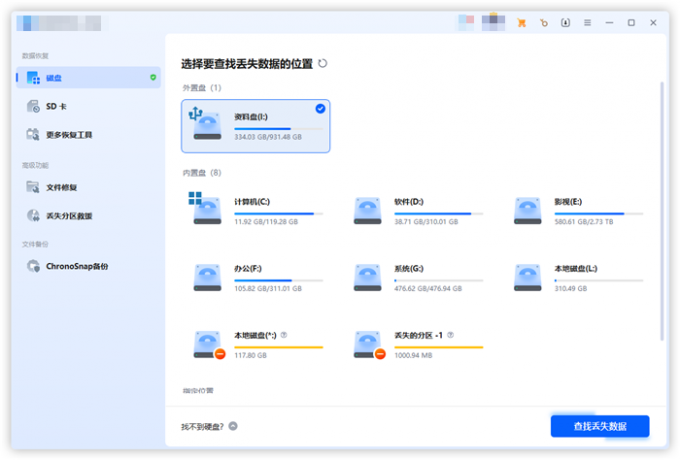Click the SD card sidebar icon
This screenshot has width=680, height=460.
tap(33, 106)
